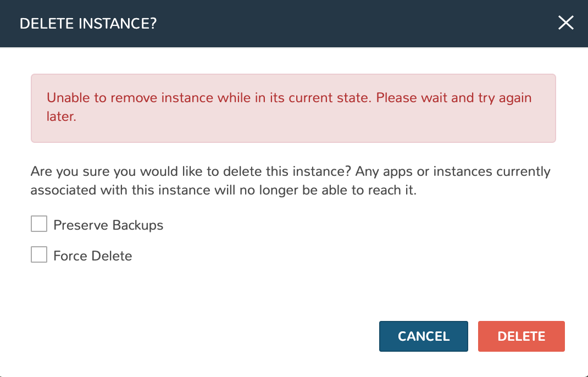Confirm with the red DELETE button

(521, 336)
